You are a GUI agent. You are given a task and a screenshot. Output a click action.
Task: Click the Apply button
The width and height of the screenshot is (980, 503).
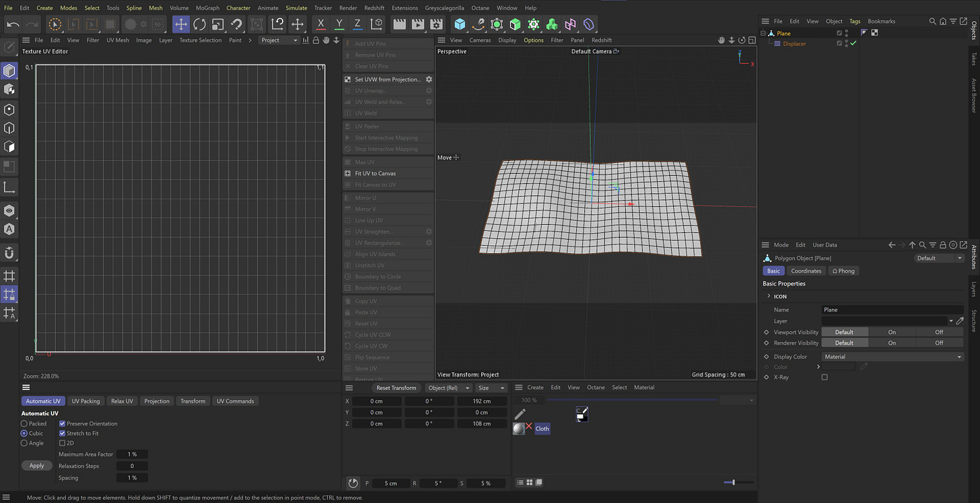36,465
